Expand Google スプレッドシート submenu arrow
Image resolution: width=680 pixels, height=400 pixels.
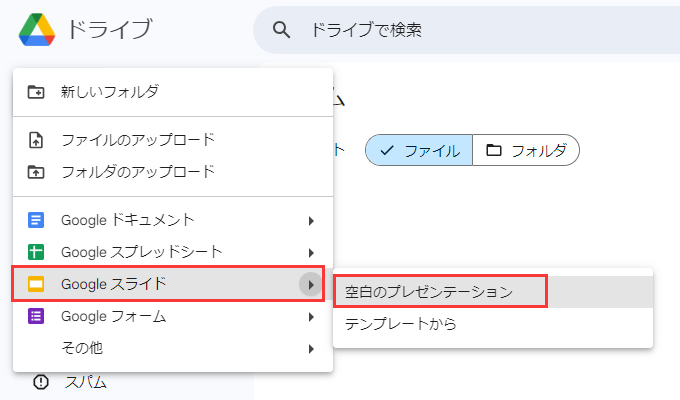point(311,253)
